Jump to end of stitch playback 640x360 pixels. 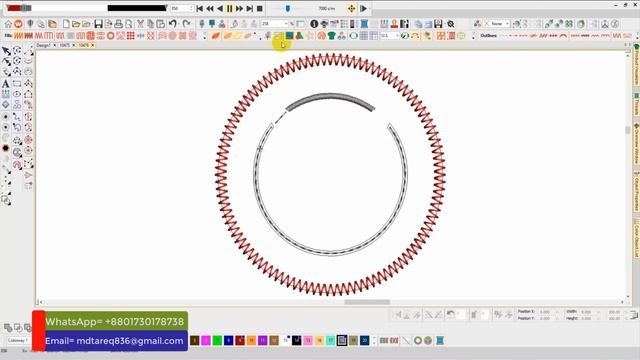249,9
